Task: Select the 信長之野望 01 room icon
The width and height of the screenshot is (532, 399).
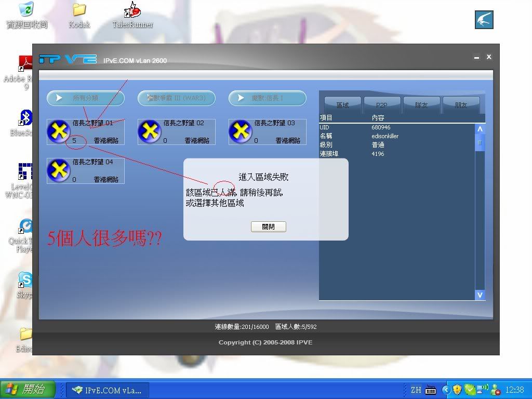Action: 59,132
